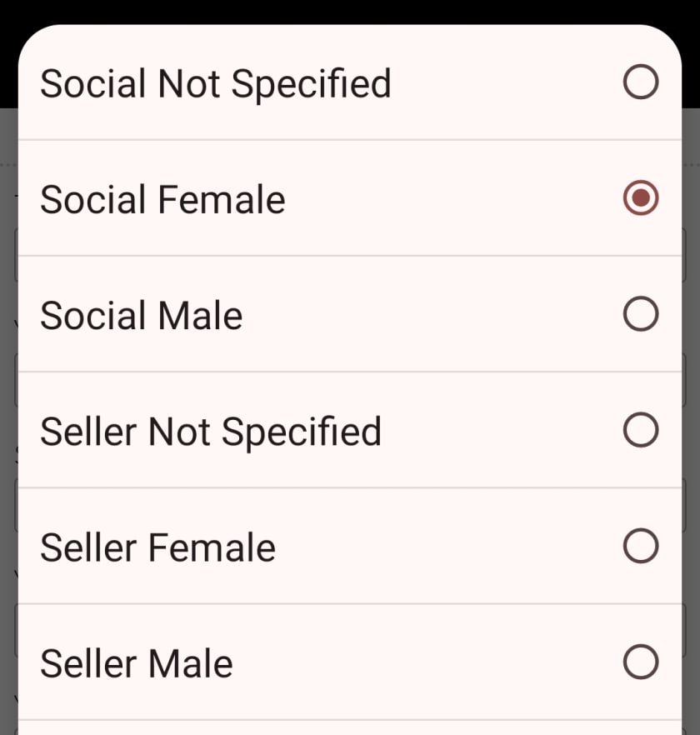
Task: Click blank space in the Social Male row
Action: (x=432, y=314)
